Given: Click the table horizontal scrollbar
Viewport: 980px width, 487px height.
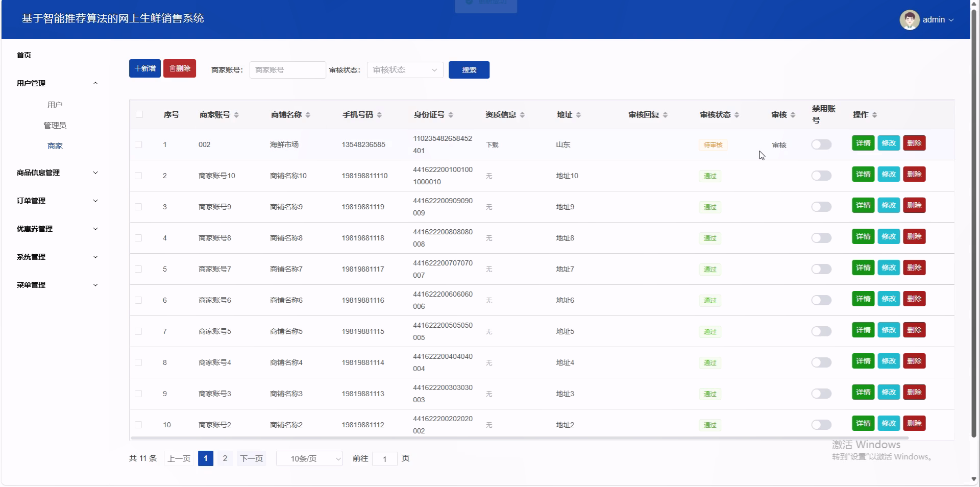Looking at the screenshot, I should 520,438.
